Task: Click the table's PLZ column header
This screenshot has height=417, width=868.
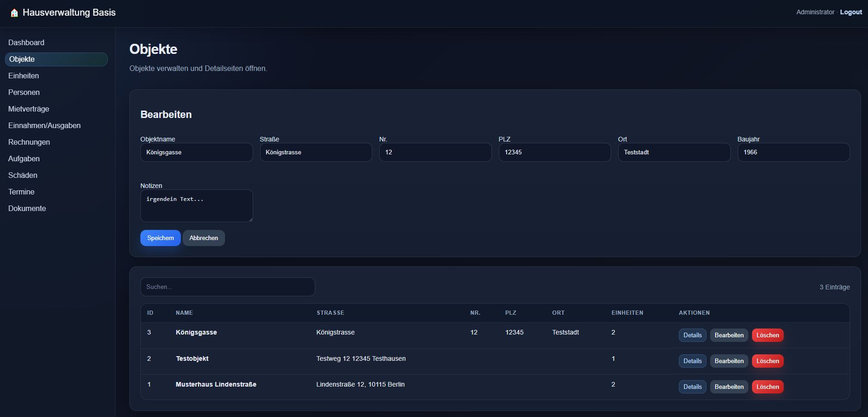Action: click(510, 313)
